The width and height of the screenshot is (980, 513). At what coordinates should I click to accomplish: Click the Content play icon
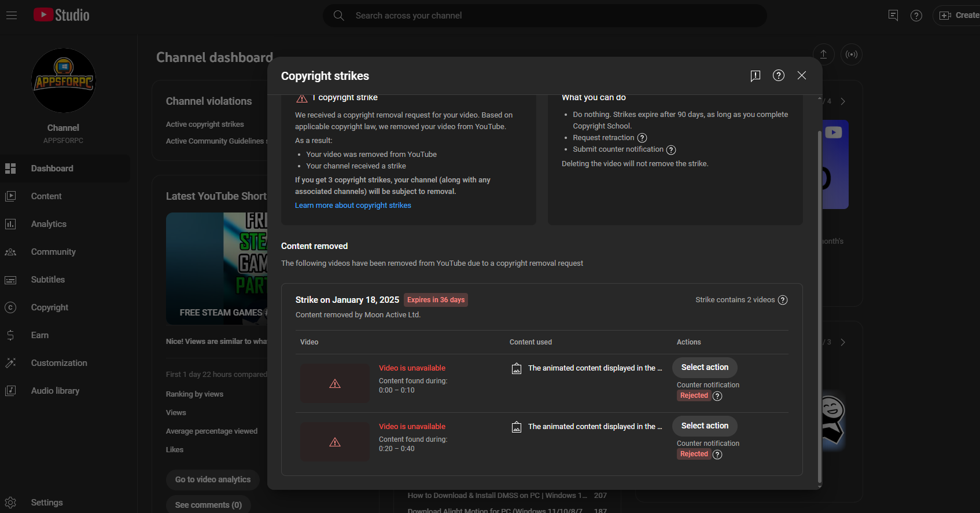coord(10,196)
